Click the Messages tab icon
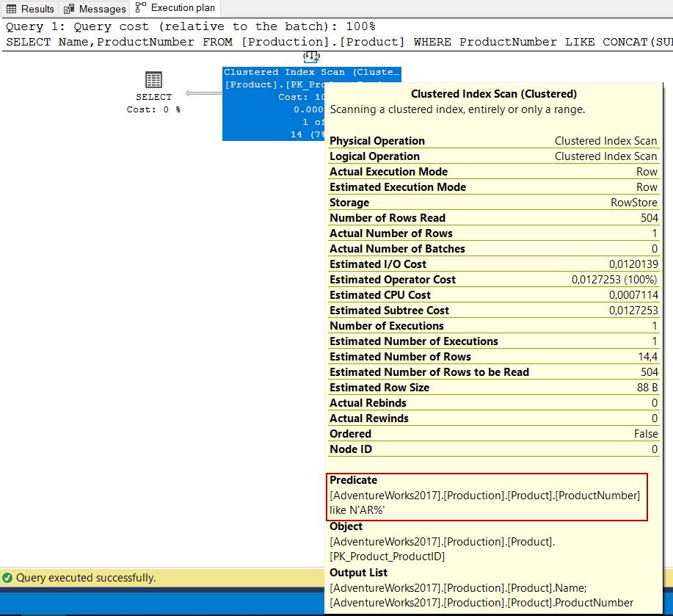The height and width of the screenshot is (616, 673). point(69,9)
